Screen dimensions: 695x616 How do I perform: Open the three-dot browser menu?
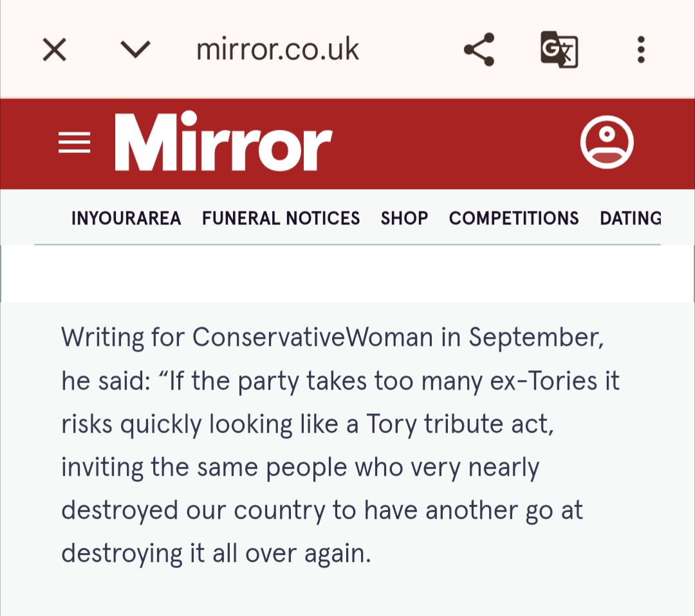640,50
